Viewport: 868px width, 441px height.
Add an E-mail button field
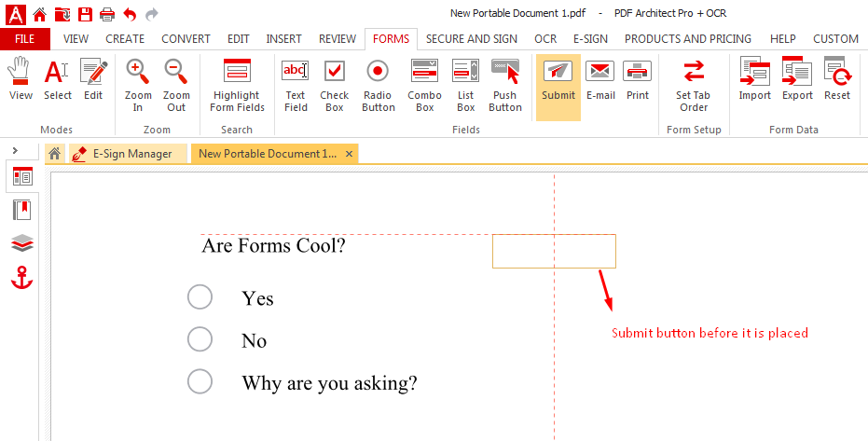tap(600, 79)
